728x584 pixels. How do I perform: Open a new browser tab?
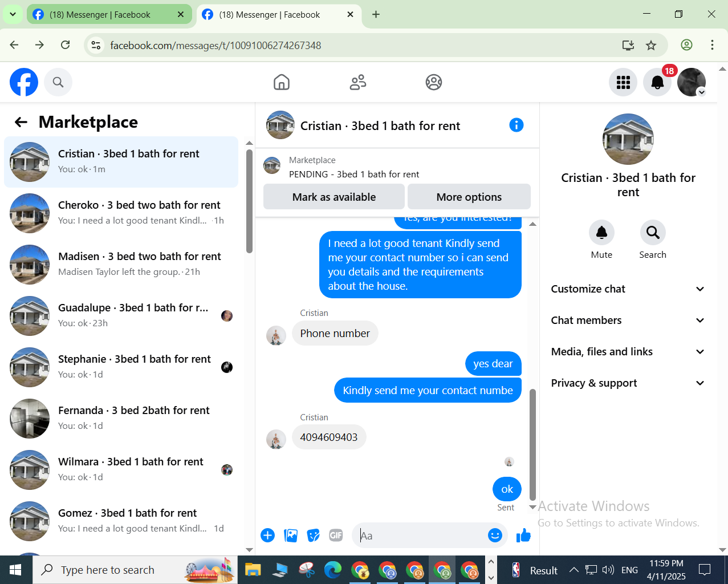point(376,15)
